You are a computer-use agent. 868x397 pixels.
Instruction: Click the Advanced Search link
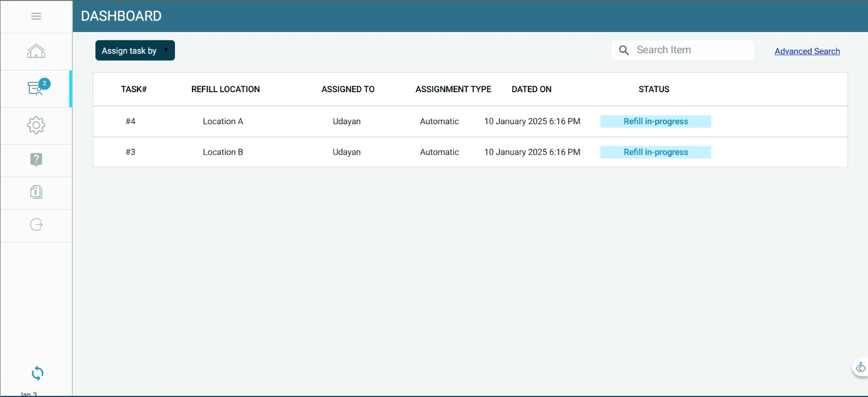[x=807, y=51]
